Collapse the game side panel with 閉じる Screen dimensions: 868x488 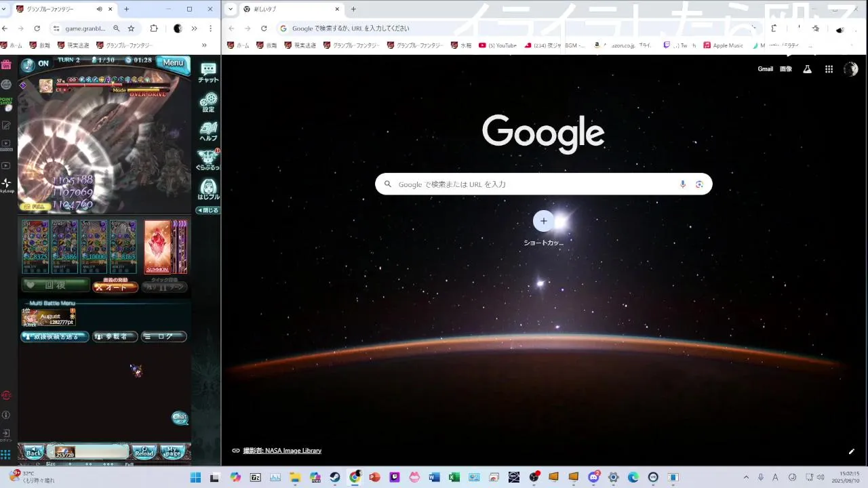pyautogui.click(x=208, y=210)
